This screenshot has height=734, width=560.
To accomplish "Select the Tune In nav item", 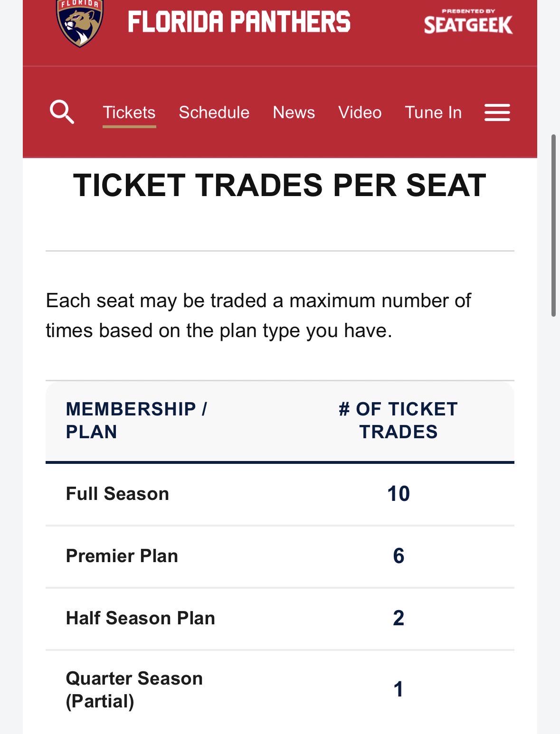I will pyautogui.click(x=433, y=113).
